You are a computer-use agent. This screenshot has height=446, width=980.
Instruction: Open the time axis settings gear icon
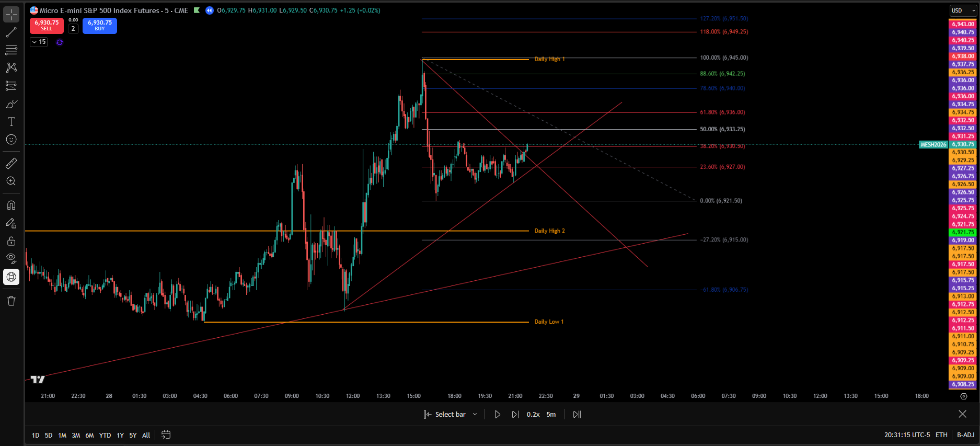point(964,396)
